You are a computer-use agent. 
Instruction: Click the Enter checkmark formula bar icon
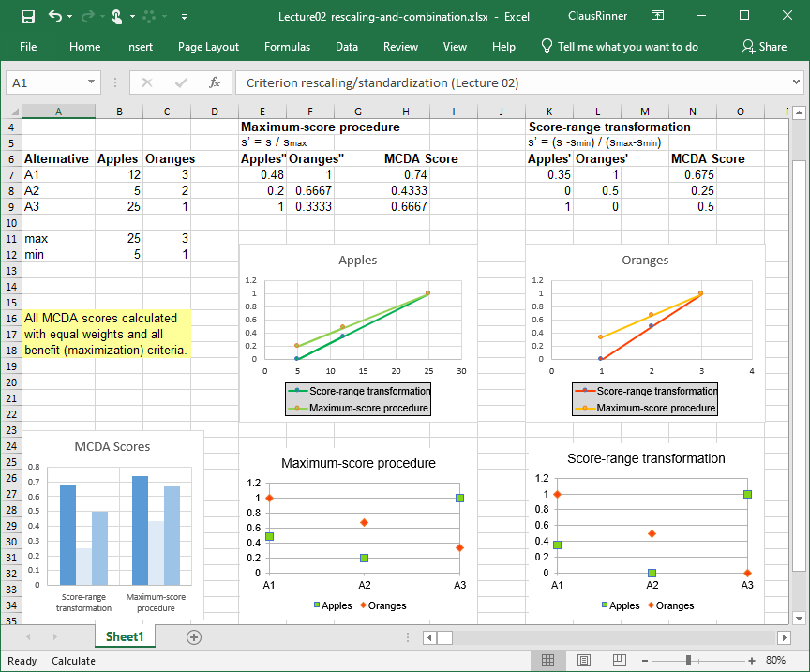click(181, 82)
